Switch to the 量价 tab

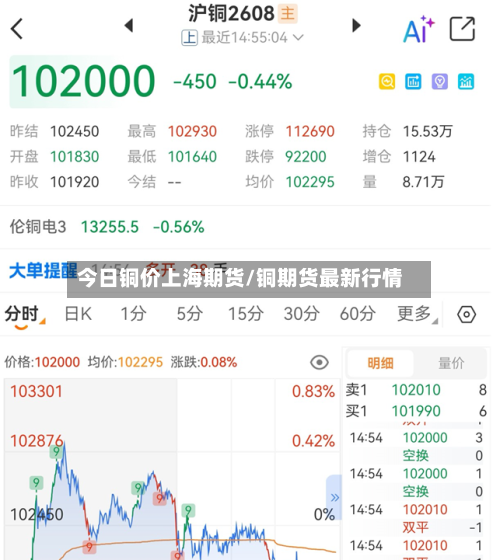tap(451, 364)
